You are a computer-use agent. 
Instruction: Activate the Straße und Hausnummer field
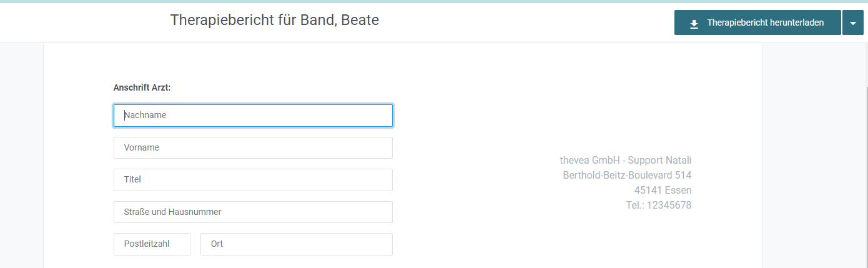pyautogui.click(x=253, y=212)
